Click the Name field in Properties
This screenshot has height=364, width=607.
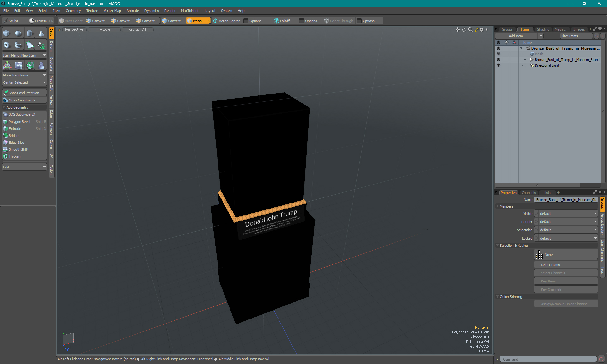pyautogui.click(x=566, y=200)
